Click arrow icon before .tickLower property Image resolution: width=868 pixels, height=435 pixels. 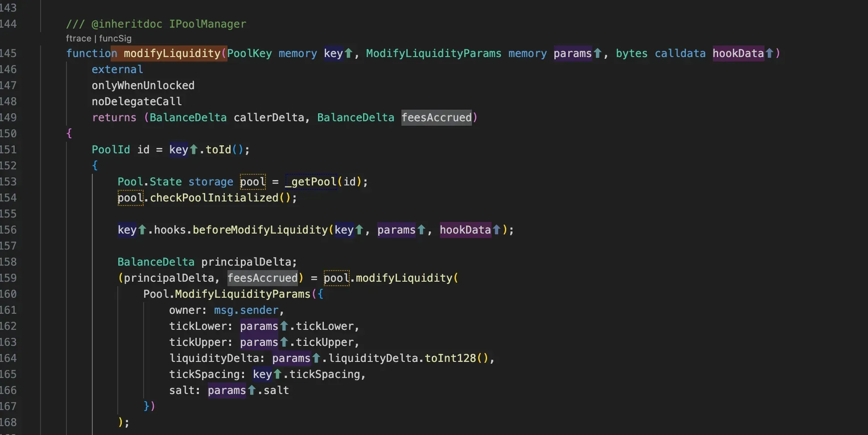(284, 326)
